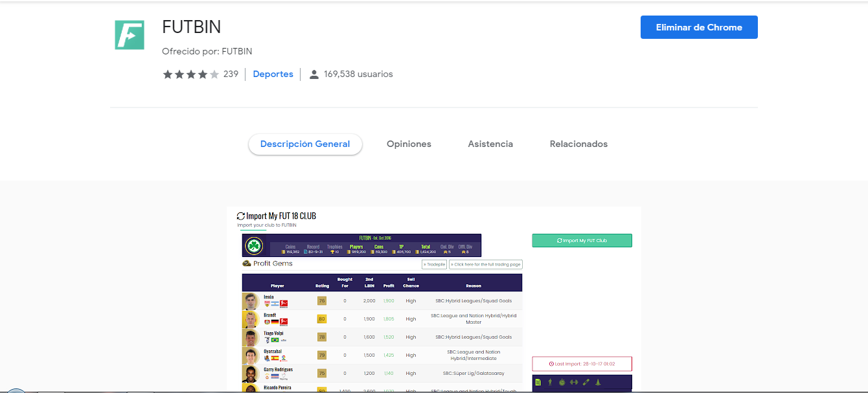The width and height of the screenshot is (868, 393).
Task: Click the Profit column header
Action: (x=389, y=286)
